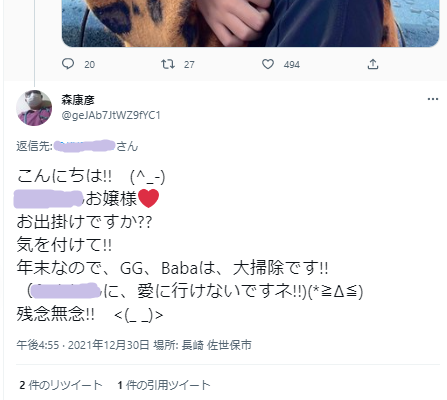Viewport: 447px width, 400px height.
Task: Click the display name 森康彦
Action: tap(78, 100)
